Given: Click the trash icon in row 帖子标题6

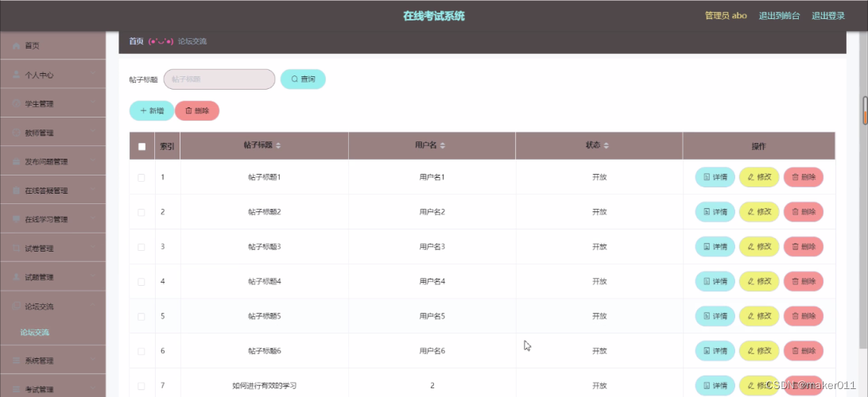Looking at the screenshot, I should [795, 351].
